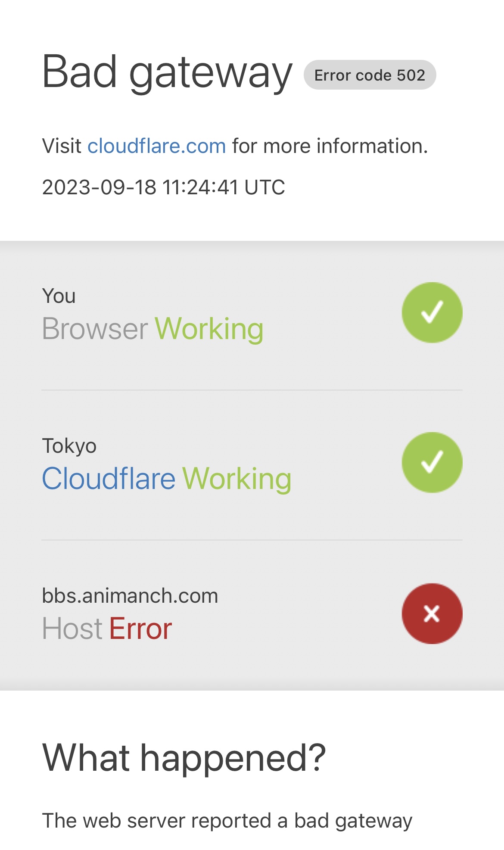
Task: Click the green Browser Working checkmark icon
Action: tap(432, 313)
